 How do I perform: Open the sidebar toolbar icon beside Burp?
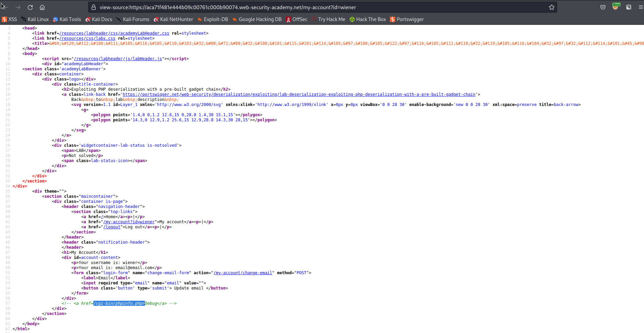tap(629, 7)
